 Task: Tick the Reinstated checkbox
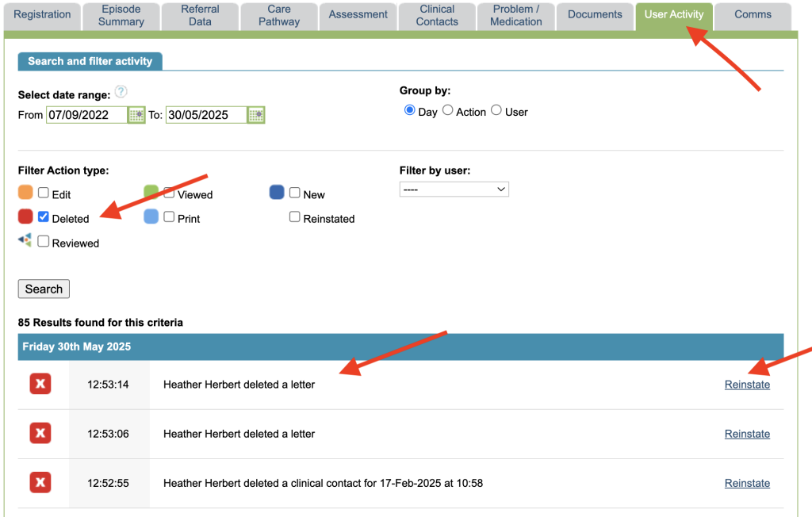[x=295, y=217]
